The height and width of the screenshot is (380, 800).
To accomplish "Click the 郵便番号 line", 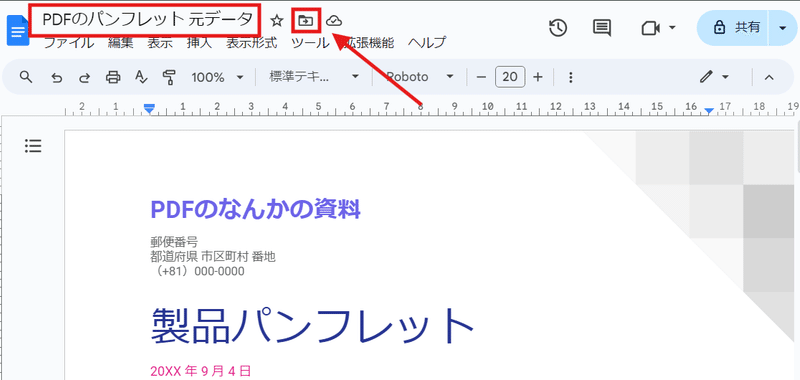I will [x=174, y=242].
